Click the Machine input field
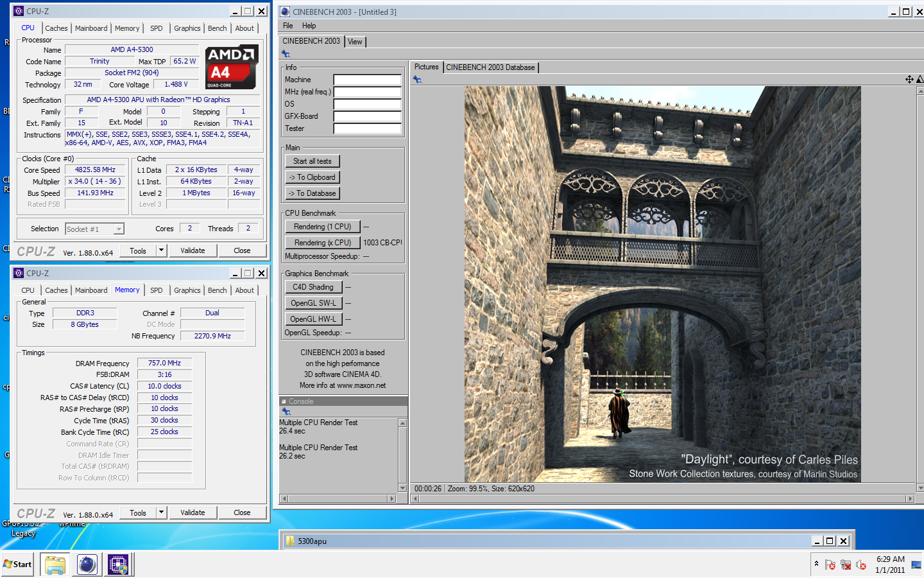This screenshot has height=578, width=924. [367, 80]
